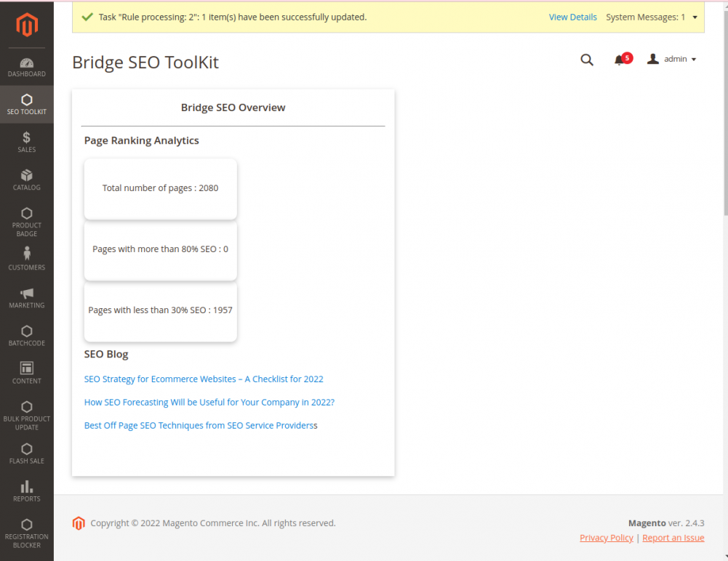
Task: Select the Reports chart icon
Action: 27,488
